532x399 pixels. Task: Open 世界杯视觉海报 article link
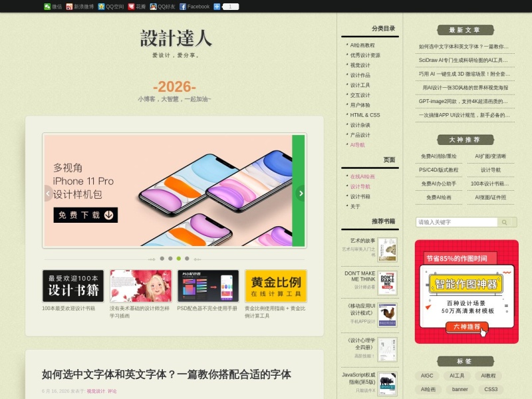tap(465, 88)
